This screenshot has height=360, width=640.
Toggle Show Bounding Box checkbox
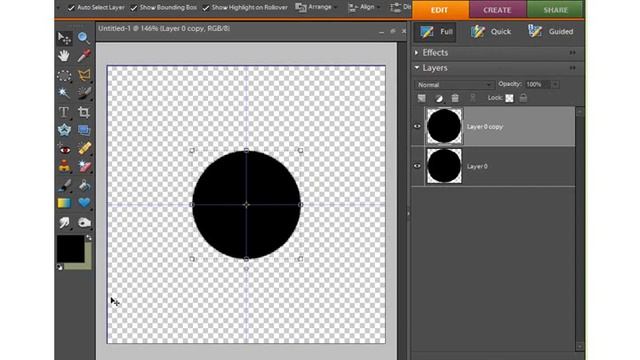[134, 8]
